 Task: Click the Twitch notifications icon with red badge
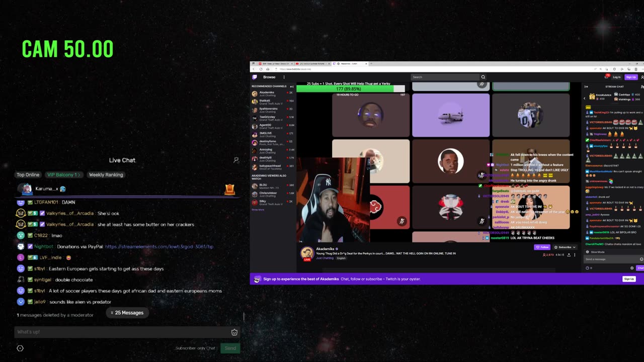(x=607, y=76)
